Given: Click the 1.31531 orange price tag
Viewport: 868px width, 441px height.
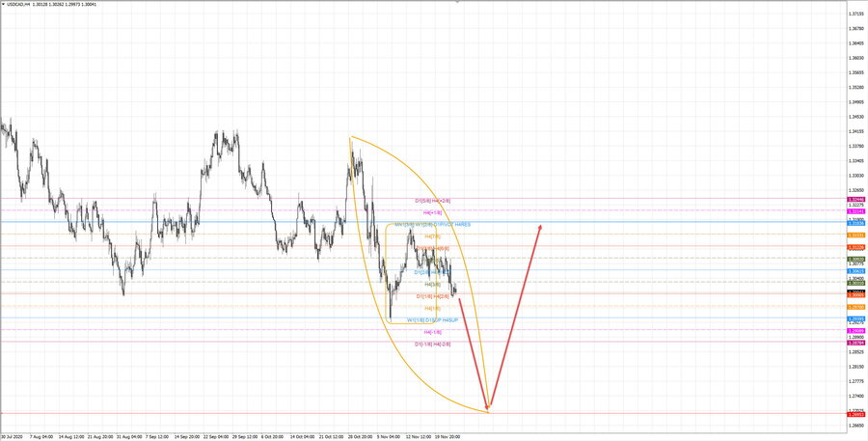Looking at the screenshot, I should tap(857, 234).
